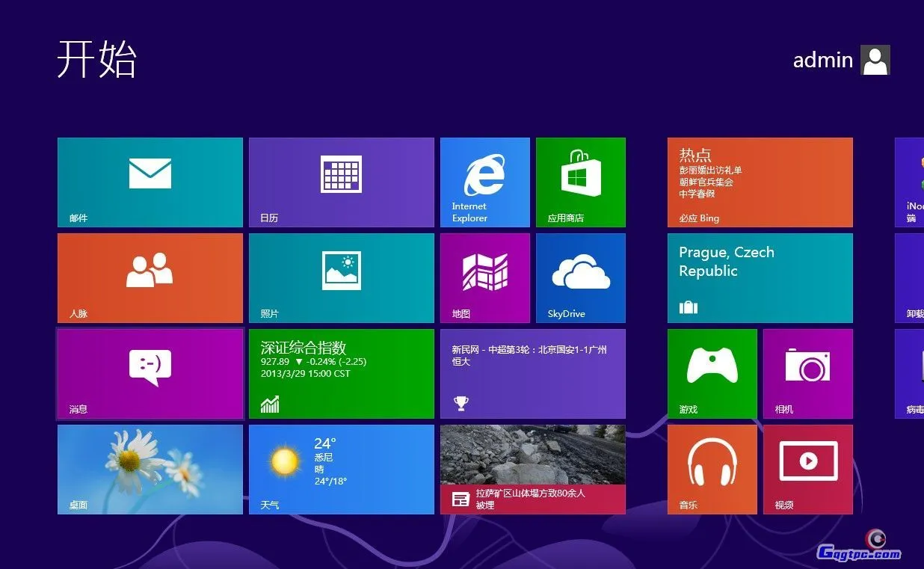This screenshot has width=924, height=569.
Task: Open the Store (应用商店) tile
Action: 580,182
